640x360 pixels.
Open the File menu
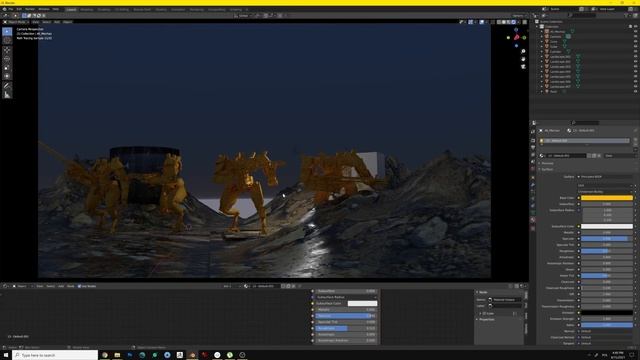11,9
